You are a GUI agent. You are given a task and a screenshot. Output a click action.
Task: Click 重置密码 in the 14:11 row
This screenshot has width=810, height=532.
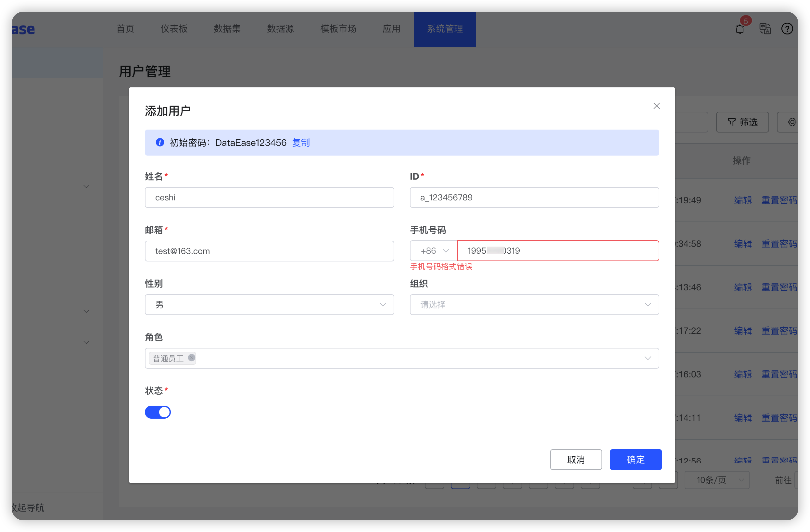coord(779,418)
